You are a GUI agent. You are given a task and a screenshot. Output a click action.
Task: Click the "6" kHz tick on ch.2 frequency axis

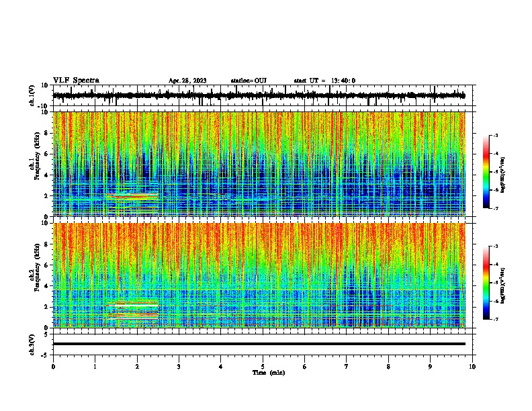click(x=46, y=265)
